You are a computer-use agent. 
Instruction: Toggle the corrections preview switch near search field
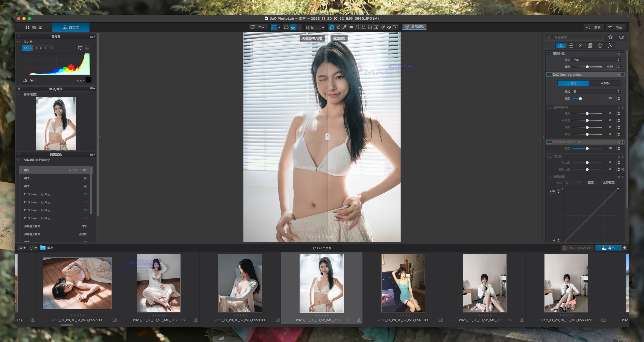tap(622, 37)
